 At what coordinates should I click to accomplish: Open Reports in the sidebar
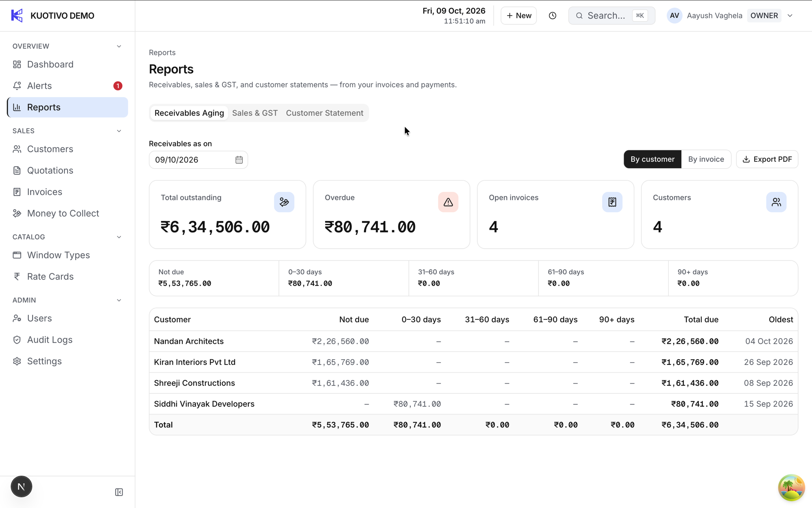(67, 107)
